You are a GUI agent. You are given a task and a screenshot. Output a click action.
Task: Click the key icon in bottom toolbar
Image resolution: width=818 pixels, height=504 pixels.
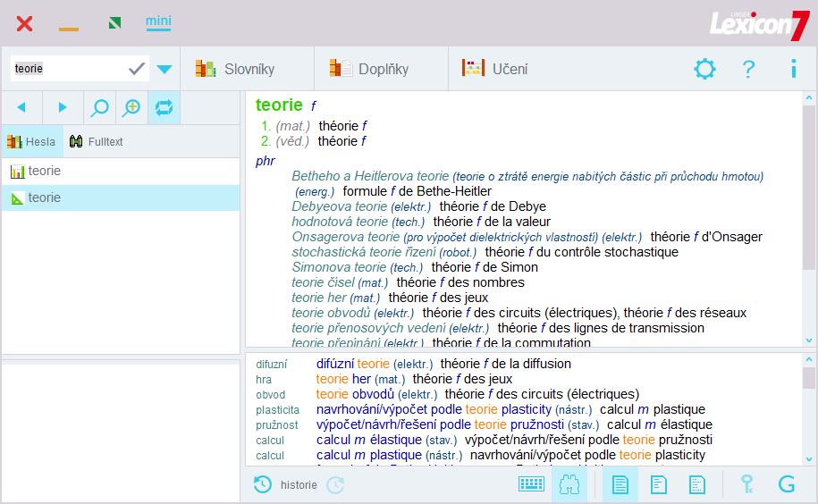[x=746, y=484]
